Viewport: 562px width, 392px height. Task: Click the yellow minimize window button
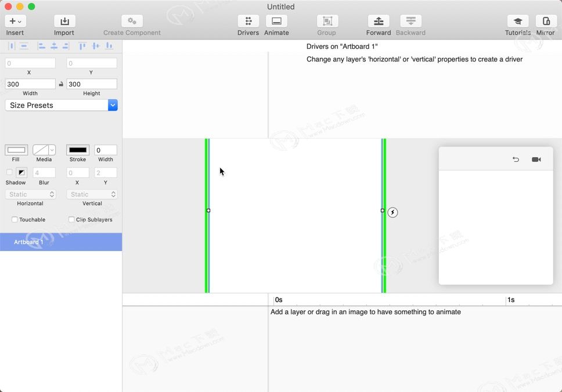pos(20,6)
